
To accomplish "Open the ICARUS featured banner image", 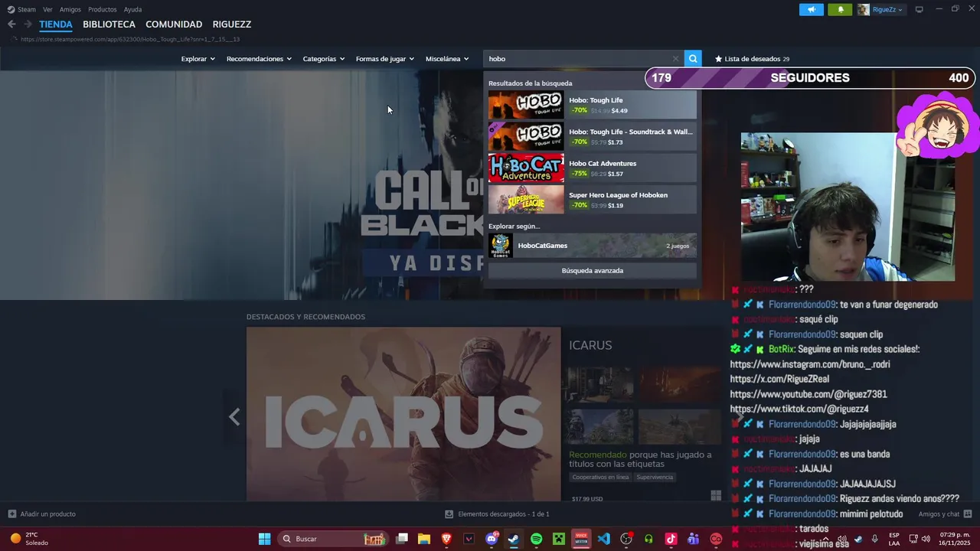I will (x=403, y=414).
